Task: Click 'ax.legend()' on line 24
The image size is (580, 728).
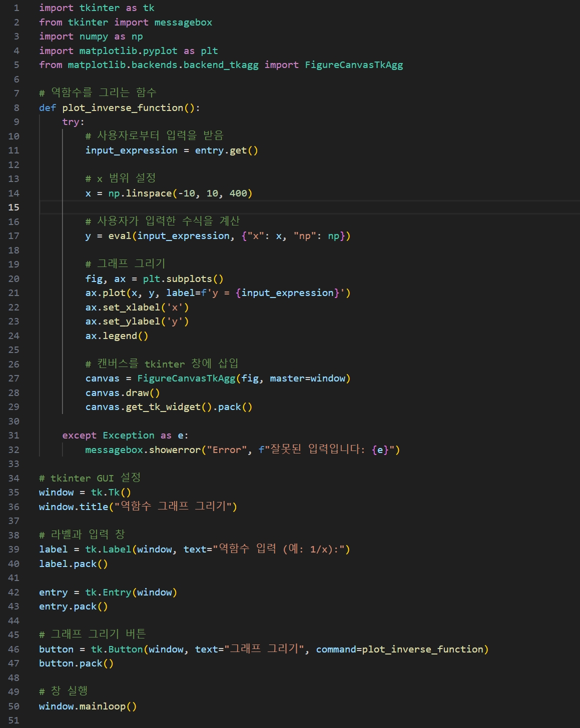Action: pos(117,336)
